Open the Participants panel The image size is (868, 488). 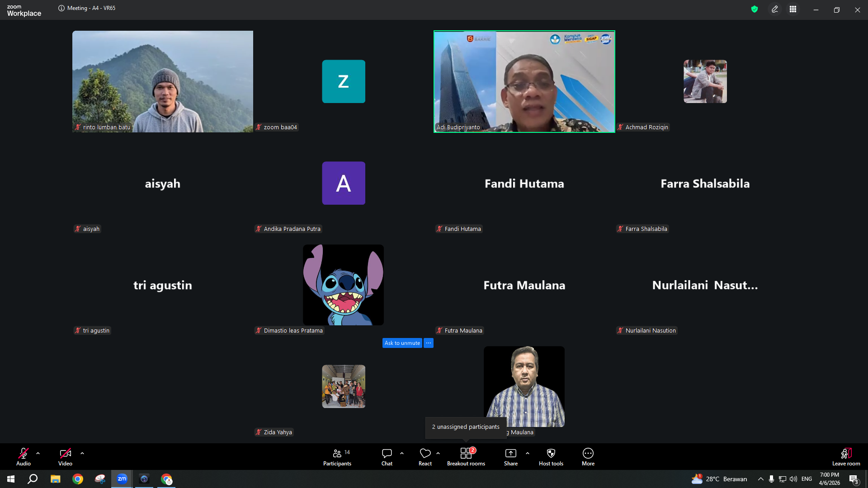[337, 456]
